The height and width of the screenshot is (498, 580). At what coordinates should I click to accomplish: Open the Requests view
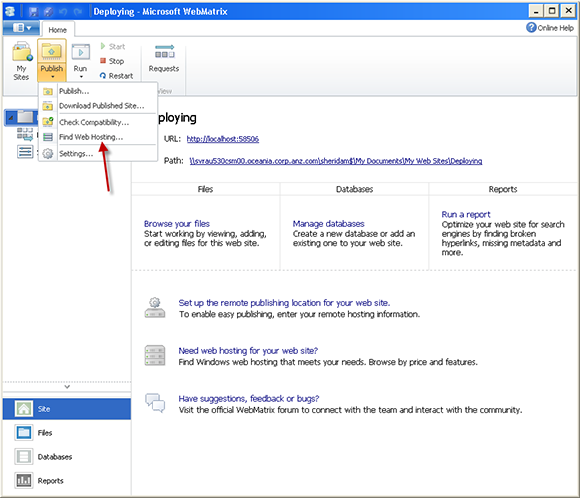(164, 58)
